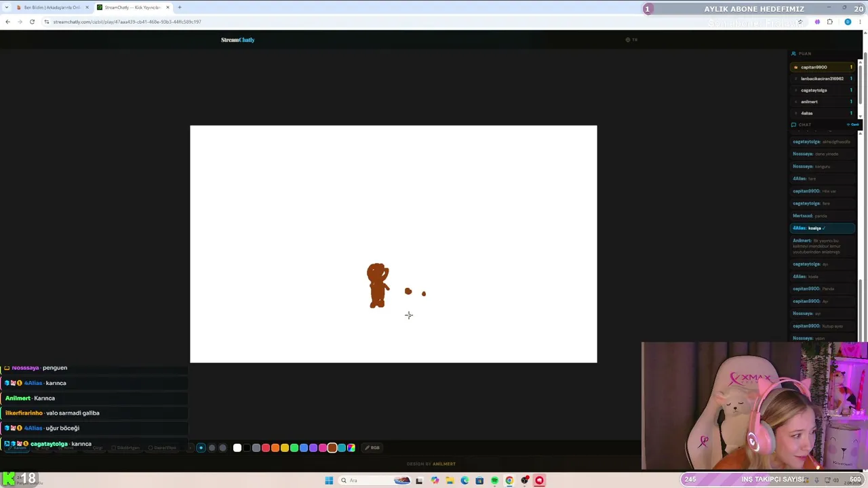
Task: Pick the green color swatch
Action: coord(294,447)
